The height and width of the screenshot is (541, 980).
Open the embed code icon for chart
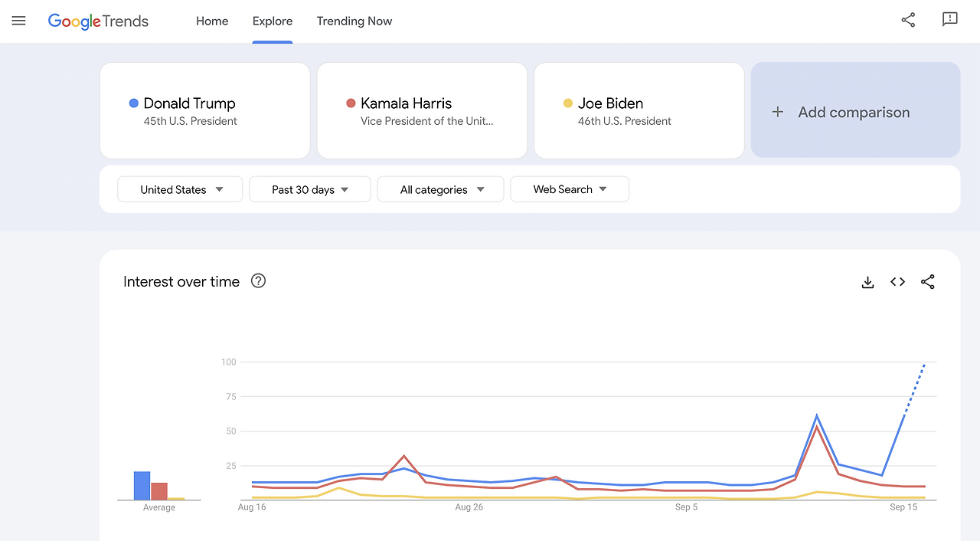897,282
